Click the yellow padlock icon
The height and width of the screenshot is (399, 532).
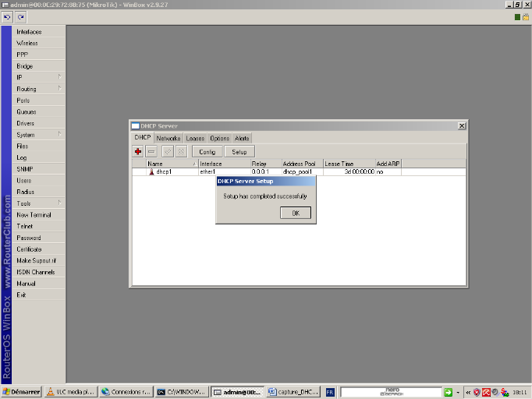(526, 17)
